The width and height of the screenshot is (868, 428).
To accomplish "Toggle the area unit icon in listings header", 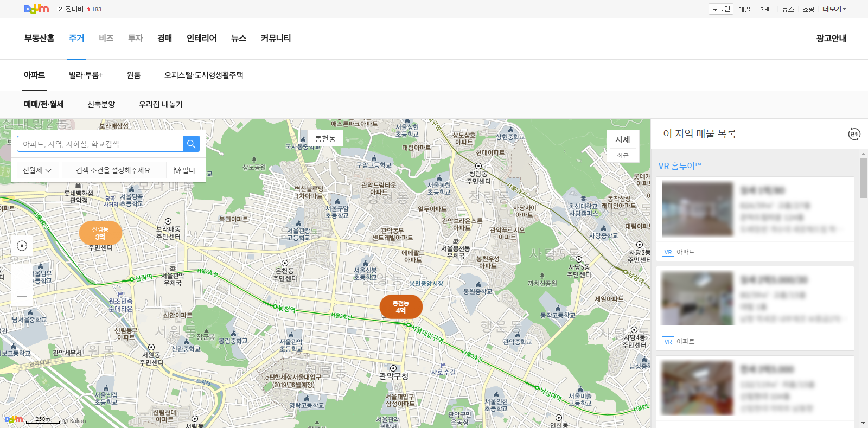I will 854,134.
